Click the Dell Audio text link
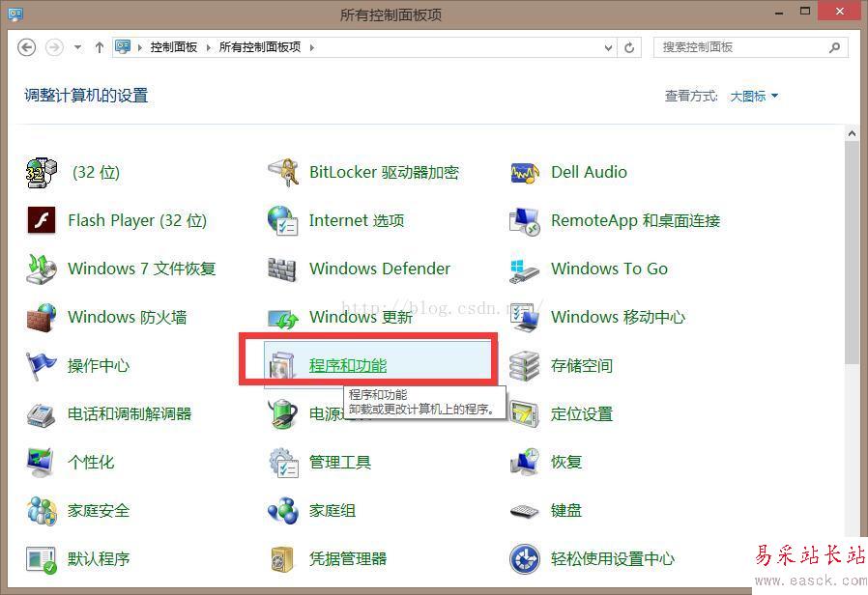Screen dimensions: 868x595 589,172
